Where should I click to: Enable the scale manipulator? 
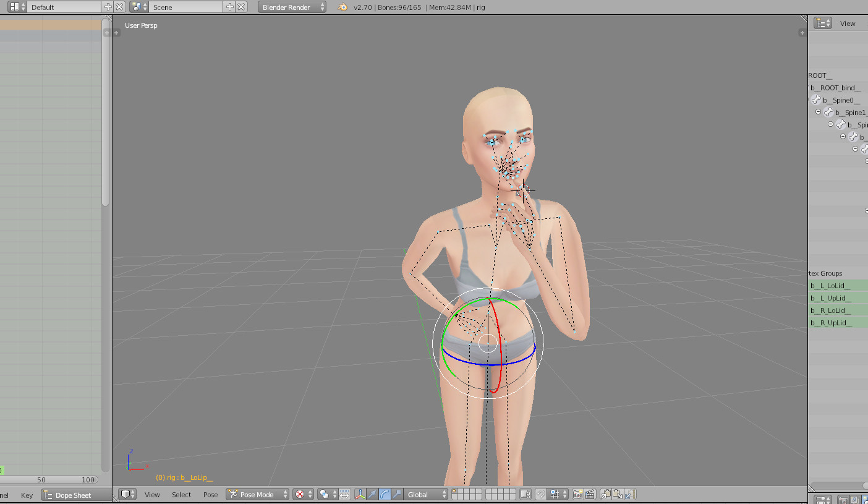coord(397,494)
